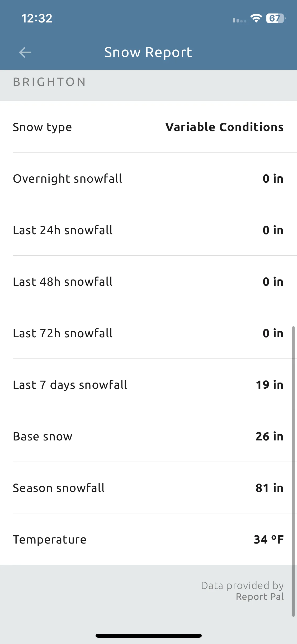Tap the Wi-Fi status icon
The height and width of the screenshot is (644, 297).
(x=256, y=18)
